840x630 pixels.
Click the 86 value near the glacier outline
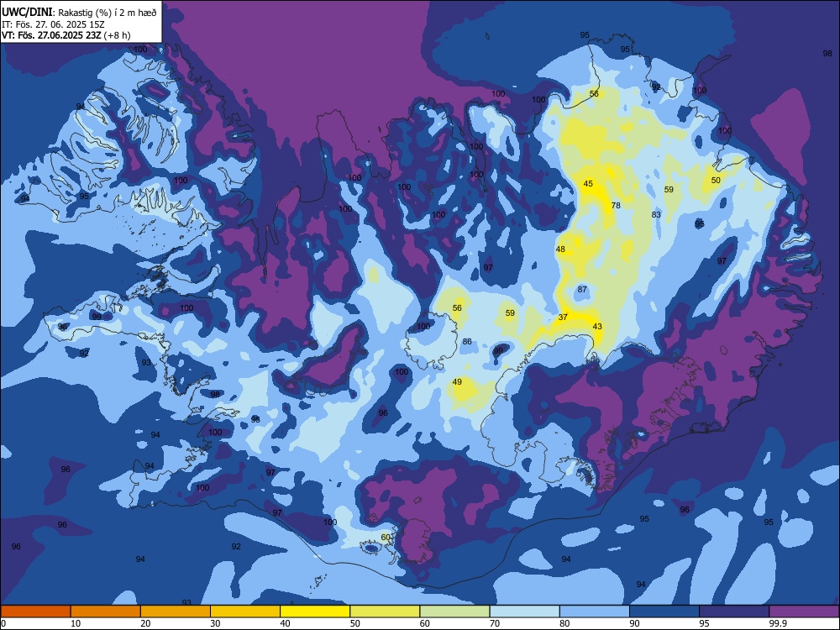(x=467, y=341)
